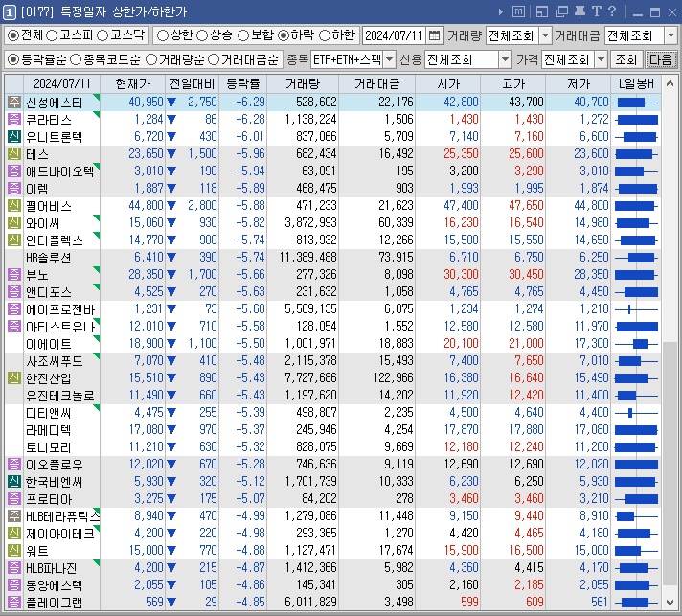682x616 pixels.
Task: Click the 현재가 column header
Action: click(x=132, y=83)
